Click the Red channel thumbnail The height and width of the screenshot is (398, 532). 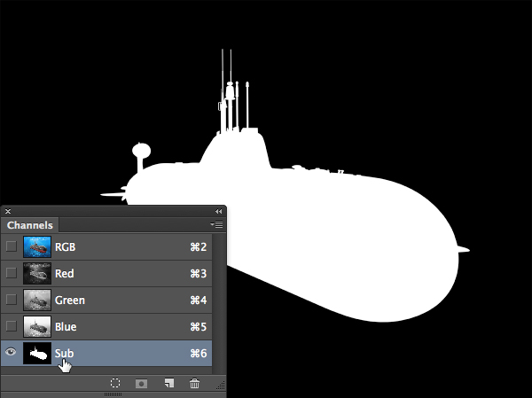37,273
